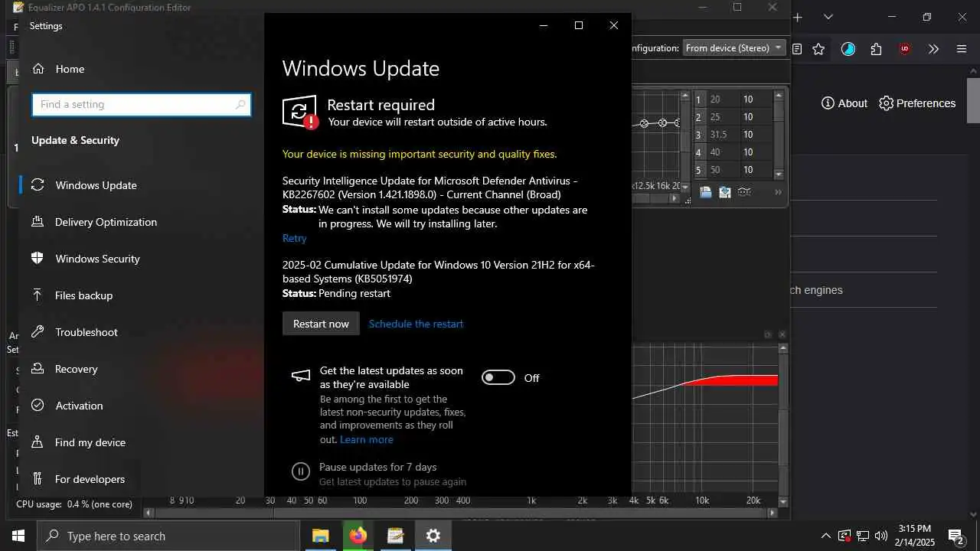Image resolution: width=980 pixels, height=551 pixels.
Task: Open File Explorer from the taskbar
Action: coord(320,536)
